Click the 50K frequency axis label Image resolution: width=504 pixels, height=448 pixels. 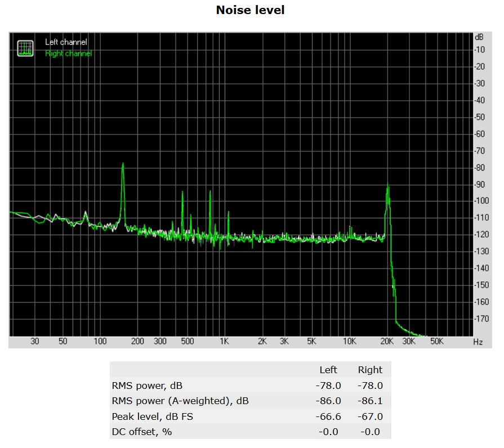pos(437,342)
